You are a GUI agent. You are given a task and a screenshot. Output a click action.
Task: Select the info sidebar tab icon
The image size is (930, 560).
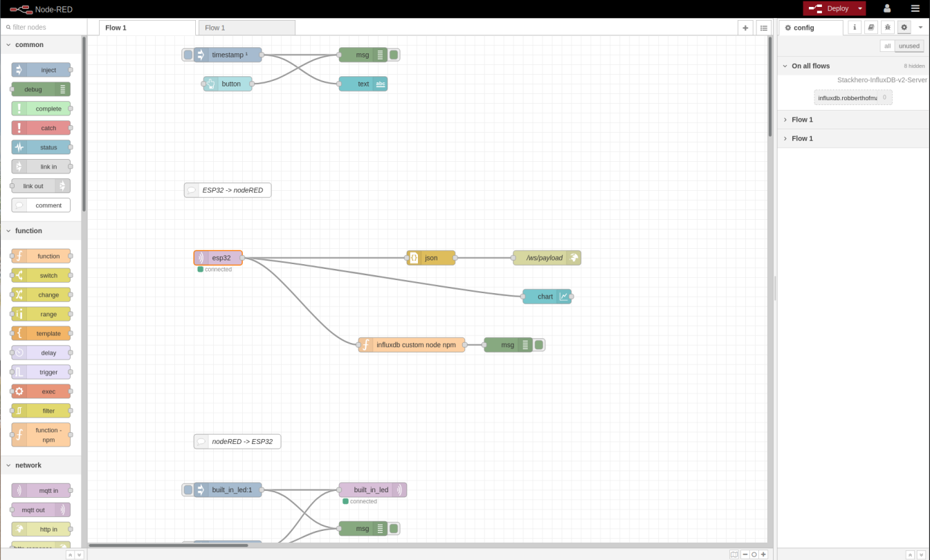[855, 27]
